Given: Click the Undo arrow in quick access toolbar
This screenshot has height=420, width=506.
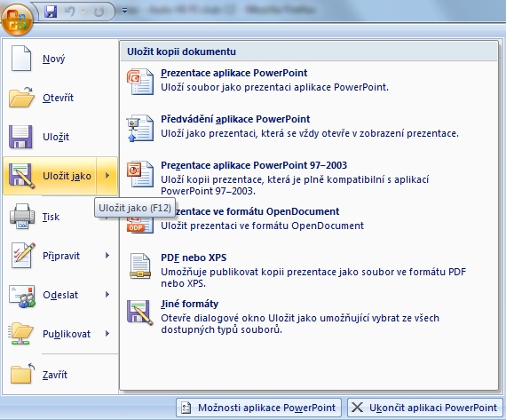Looking at the screenshot, I should [x=70, y=12].
